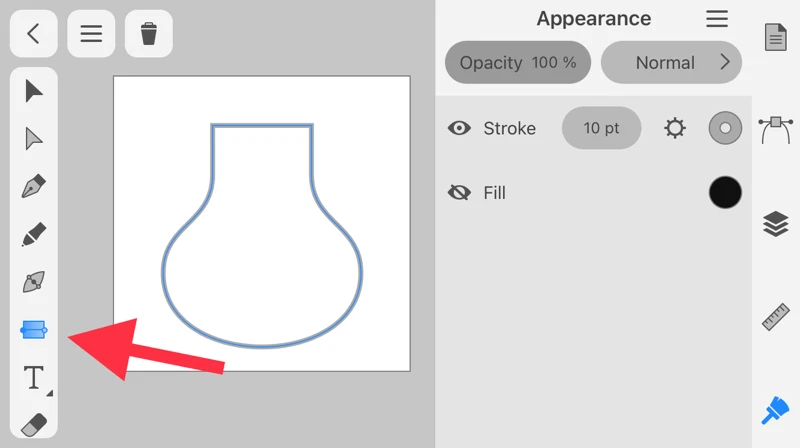
Task: Open the Layers panel
Action: (x=775, y=225)
